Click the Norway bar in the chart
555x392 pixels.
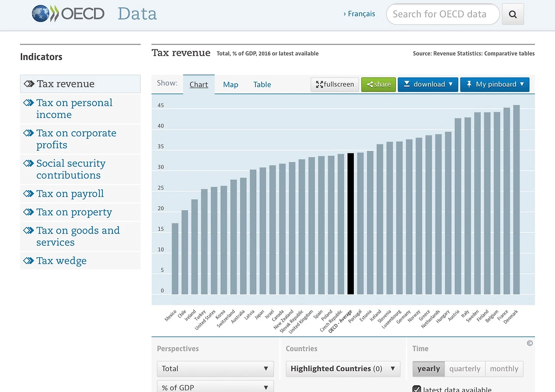coord(419,216)
